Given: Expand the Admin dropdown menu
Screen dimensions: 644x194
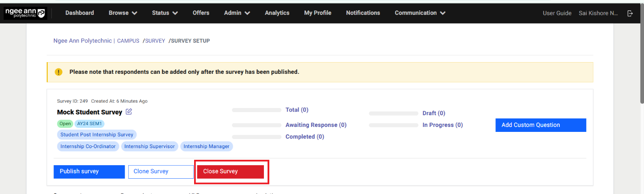Looking at the screenshot, I should pos(237,13).
